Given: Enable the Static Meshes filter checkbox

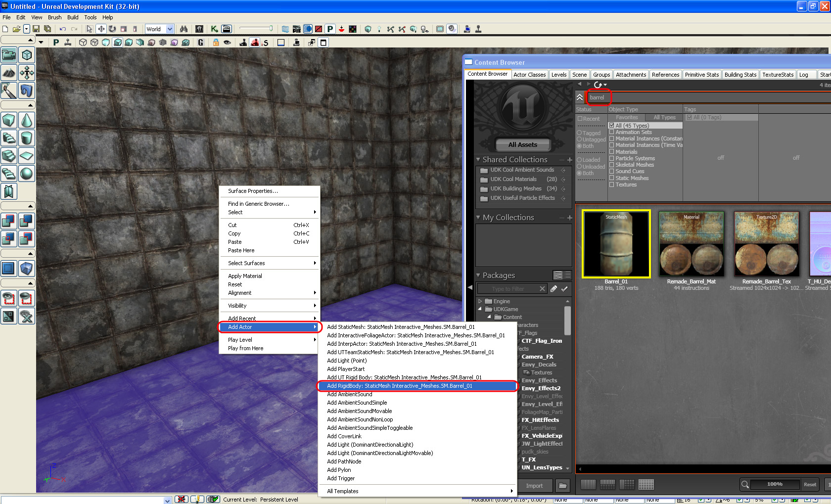Looking at the screenshot, I should pos(612,178).
